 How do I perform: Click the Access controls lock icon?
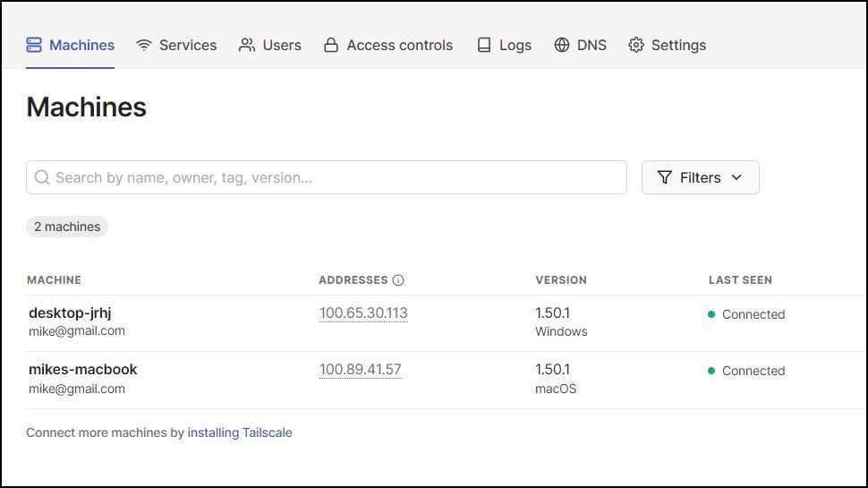point(331,45)
